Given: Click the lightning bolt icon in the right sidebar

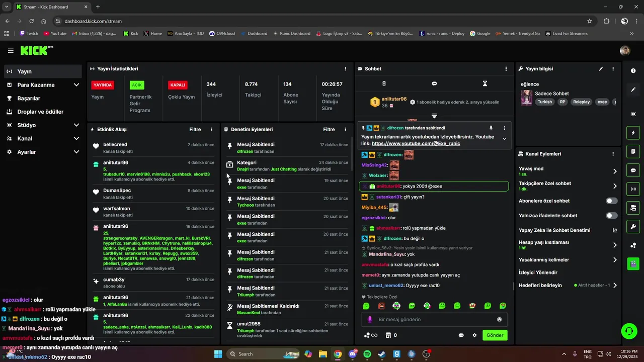Looking at the screenshot, I should click(x=633, y=133).
